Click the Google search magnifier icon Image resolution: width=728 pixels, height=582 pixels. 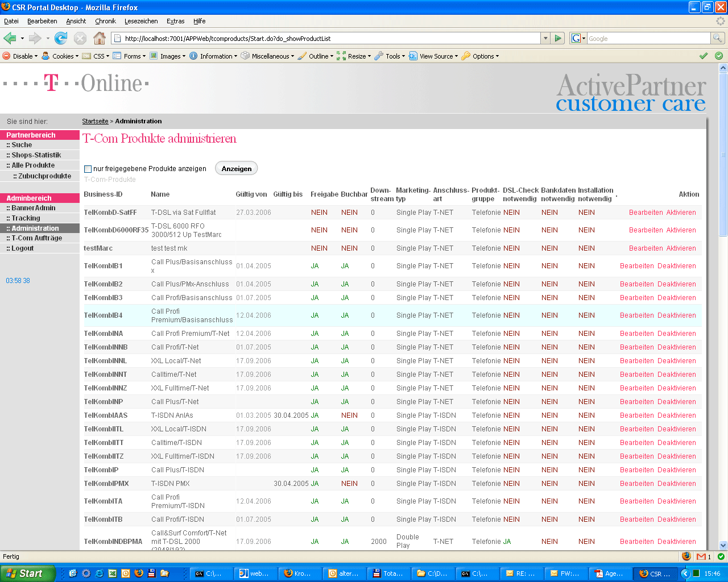[718, 38]
